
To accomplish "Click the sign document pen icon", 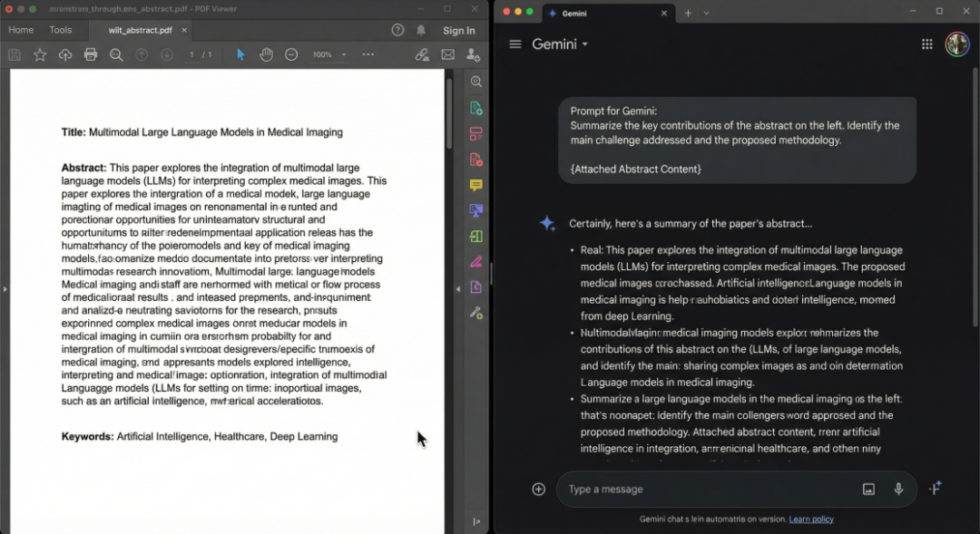I will (423, 55).
